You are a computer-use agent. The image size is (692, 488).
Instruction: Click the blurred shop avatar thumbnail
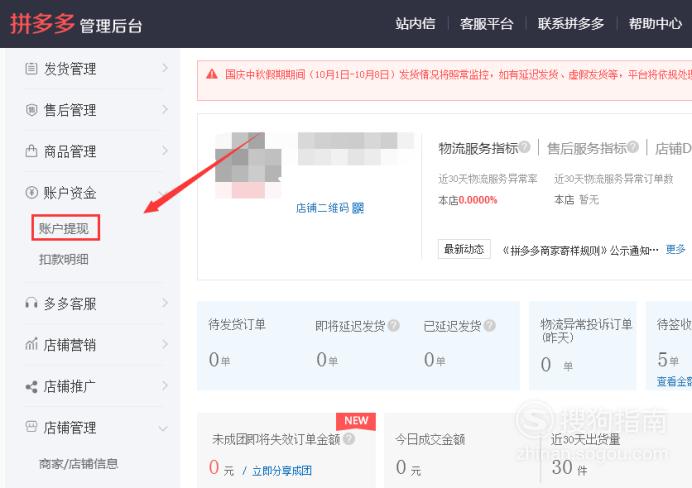(248, 165)
